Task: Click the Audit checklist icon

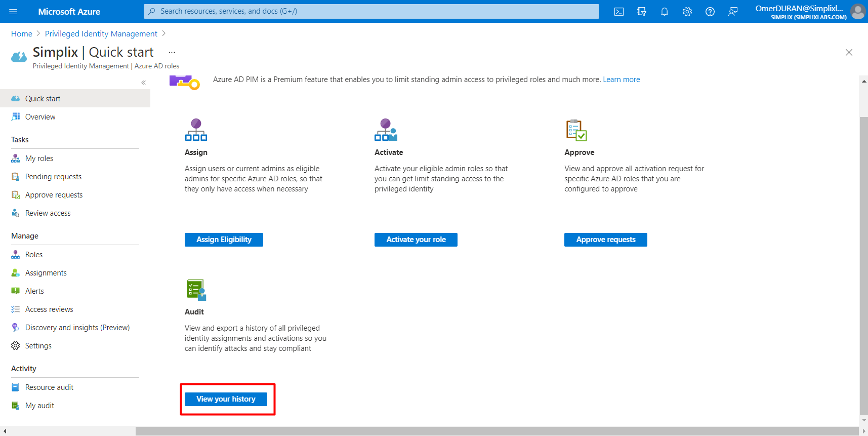Action: (196, 290)
